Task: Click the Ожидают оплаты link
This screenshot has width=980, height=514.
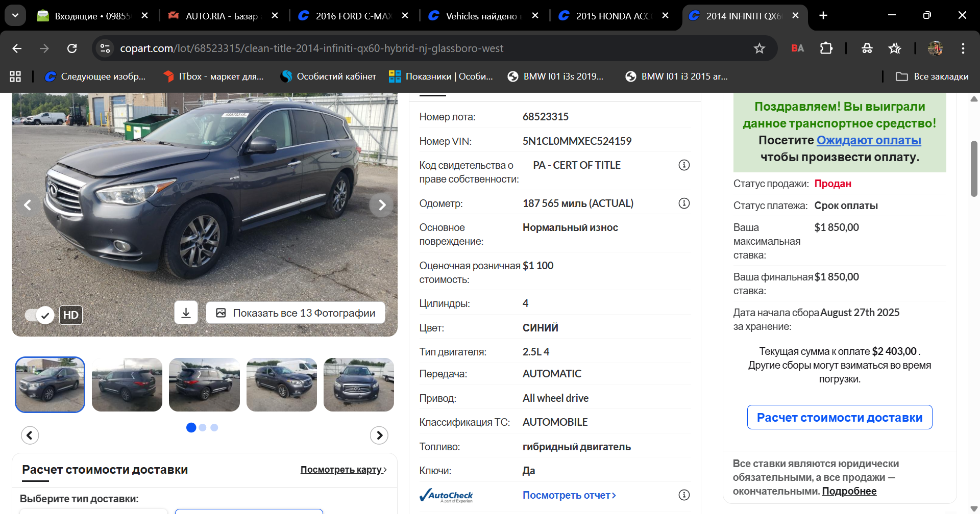Action: pyautogui.click(x=869, y=140)
